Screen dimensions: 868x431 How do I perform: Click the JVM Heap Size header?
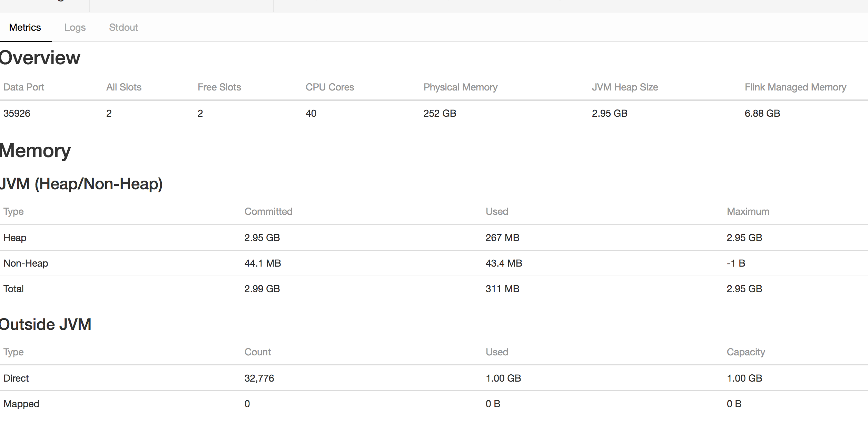click(x=625, y=87)
